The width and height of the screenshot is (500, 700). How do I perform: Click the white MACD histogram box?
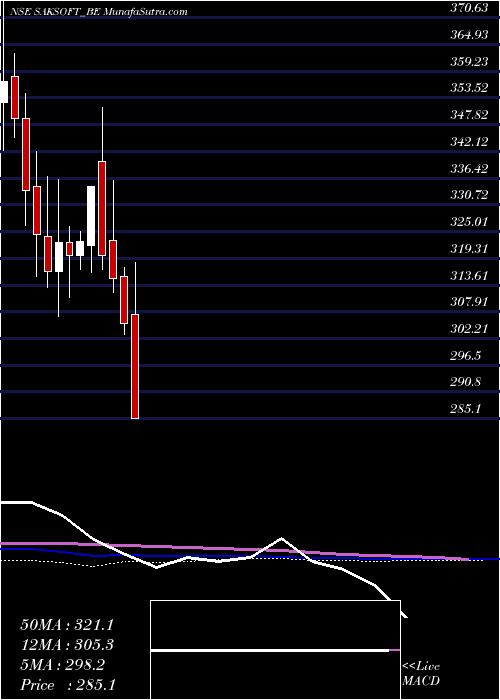(x=275, y=650)
